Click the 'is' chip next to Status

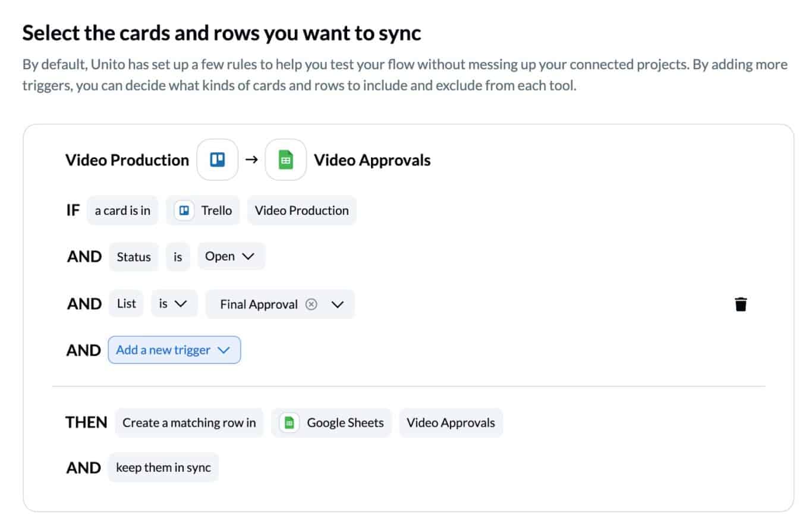[x=178, y=256]
